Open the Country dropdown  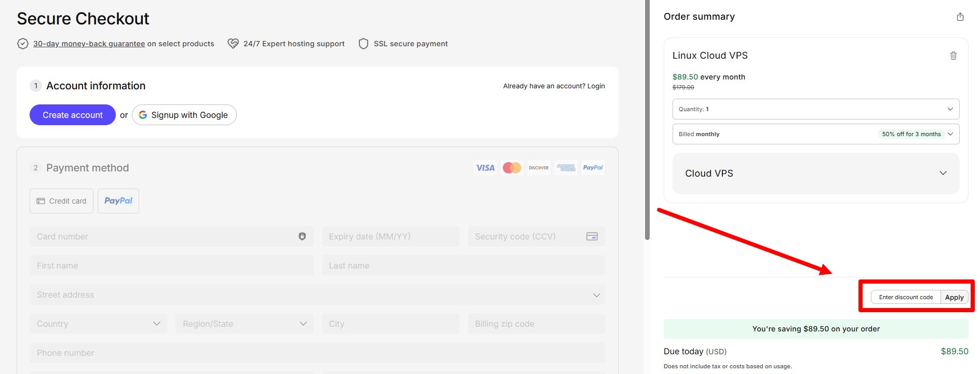[99, 324]
